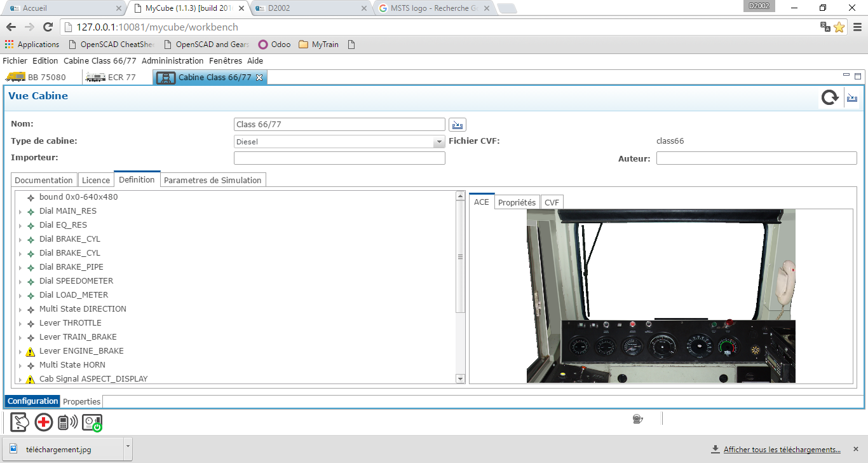This screenshot has height=463, width=868.
Task: Open the Admininistration menu
Action: point(173,61)
